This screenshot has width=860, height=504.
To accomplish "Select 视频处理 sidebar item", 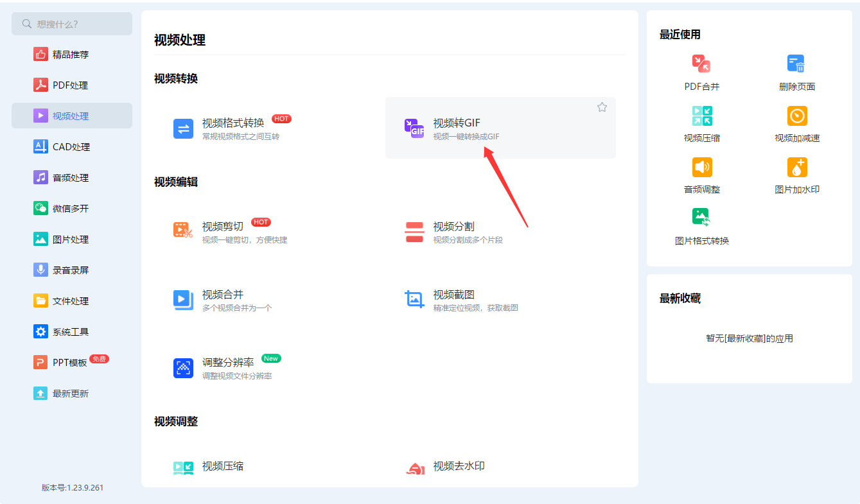I will 72,116.
